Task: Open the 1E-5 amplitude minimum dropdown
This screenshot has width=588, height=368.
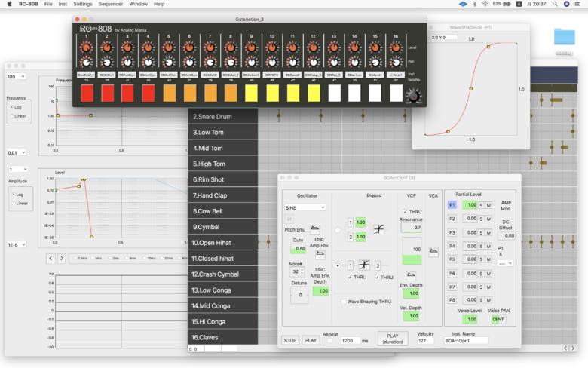Action: pyautogui.click(x=17, y=245)
